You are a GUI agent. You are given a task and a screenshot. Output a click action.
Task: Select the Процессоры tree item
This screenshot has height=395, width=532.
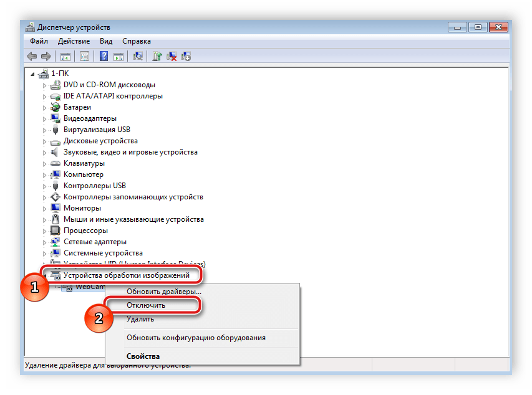coord(86,231)
